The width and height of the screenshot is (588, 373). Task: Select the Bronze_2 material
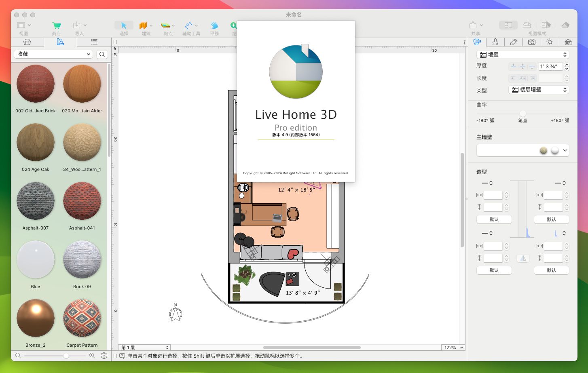pyautogui.click(x=36, y=318)
